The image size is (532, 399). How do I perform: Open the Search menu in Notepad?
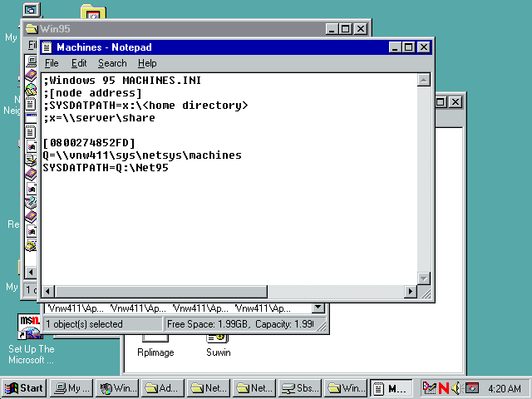tap(112, 63)
